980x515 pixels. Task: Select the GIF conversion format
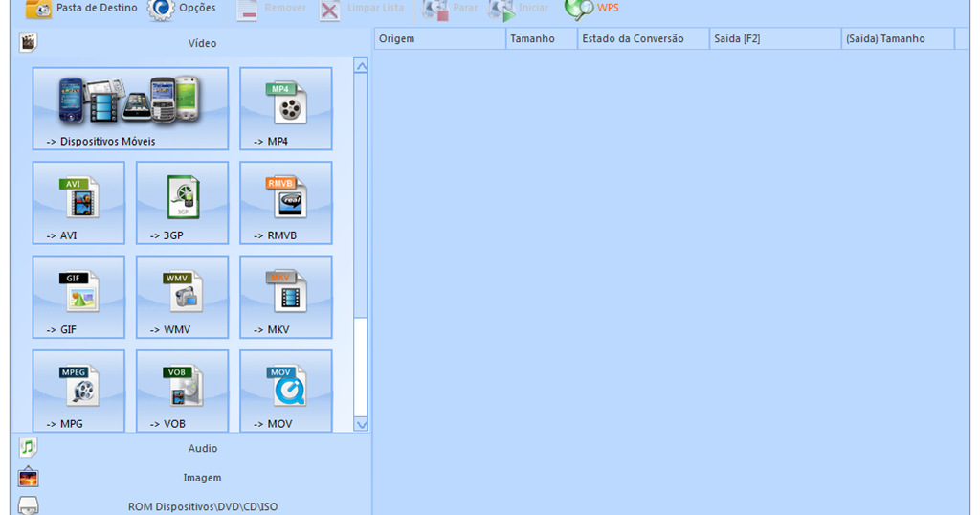click(78, 298)
